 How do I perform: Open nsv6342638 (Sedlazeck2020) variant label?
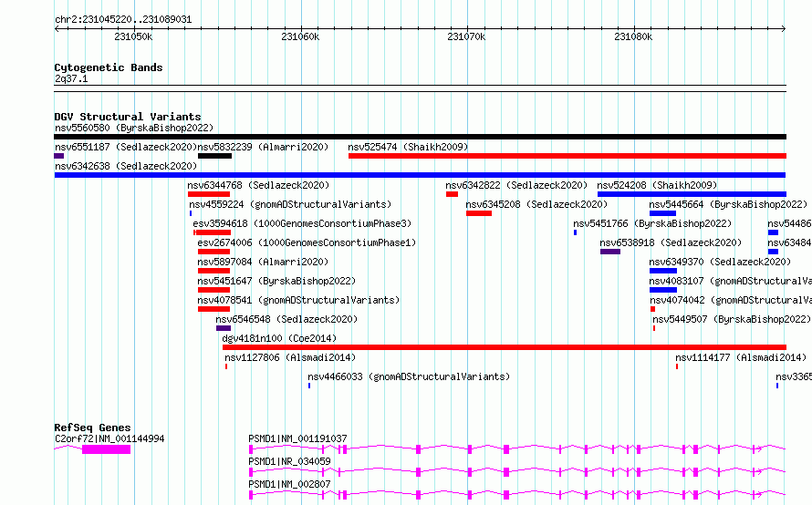click(x=126, y=166)
